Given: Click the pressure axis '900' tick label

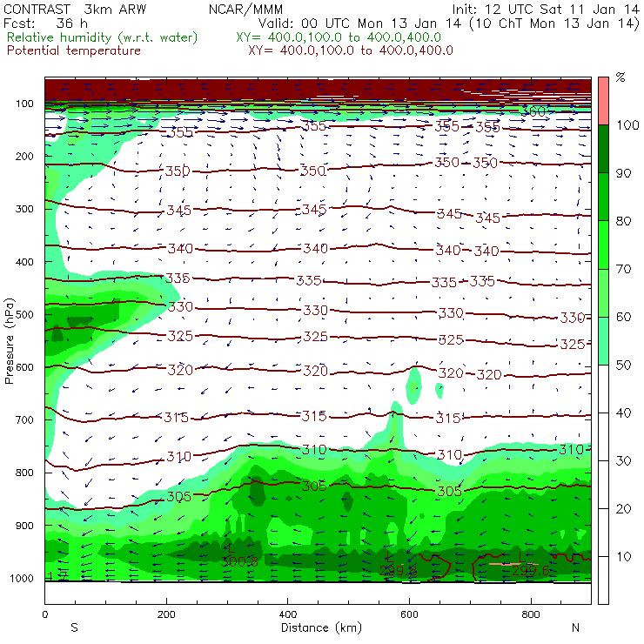Looking at the screenshot, I should tap(25, 526).
